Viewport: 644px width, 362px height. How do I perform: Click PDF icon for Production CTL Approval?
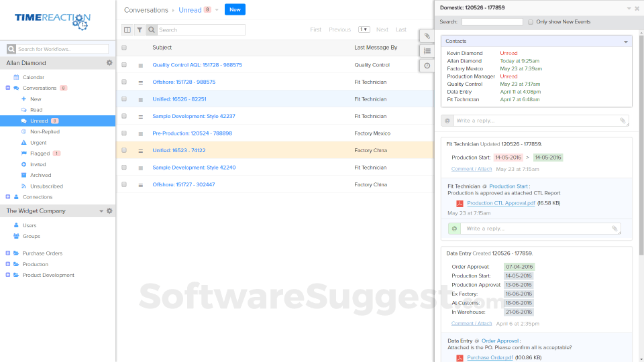click(460, 203)
